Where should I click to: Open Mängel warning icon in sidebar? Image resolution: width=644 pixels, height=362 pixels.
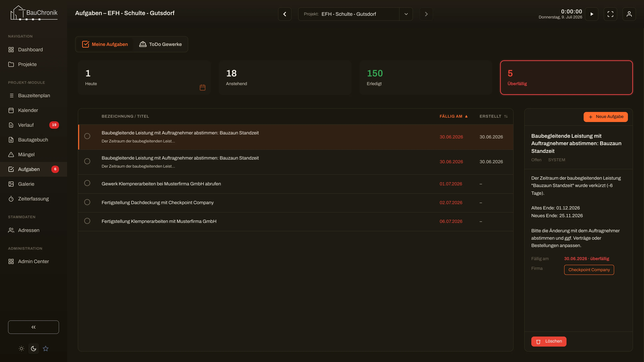[11, 154]
